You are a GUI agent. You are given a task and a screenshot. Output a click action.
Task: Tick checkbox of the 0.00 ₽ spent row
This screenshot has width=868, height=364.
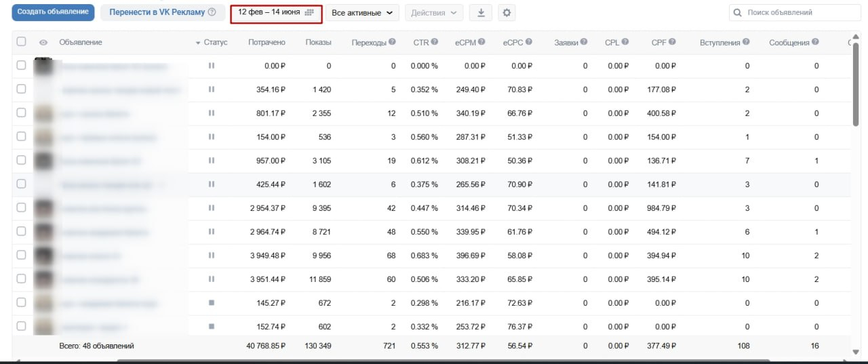coord(21,65)
